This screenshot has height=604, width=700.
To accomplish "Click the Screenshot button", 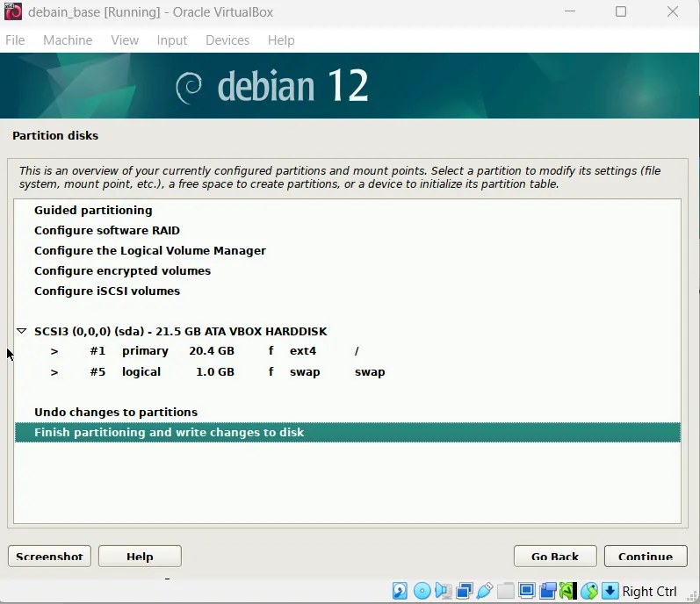I will (49, 557).
